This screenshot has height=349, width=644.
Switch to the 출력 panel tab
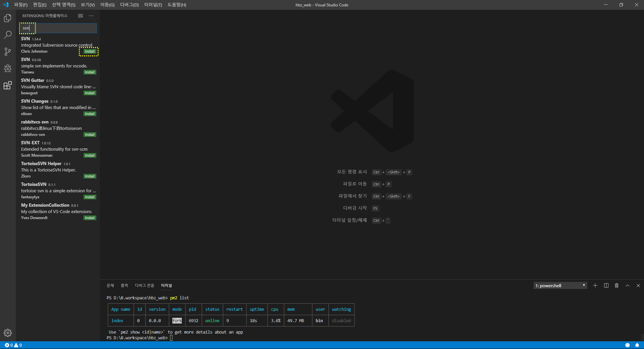click(124, 286)
